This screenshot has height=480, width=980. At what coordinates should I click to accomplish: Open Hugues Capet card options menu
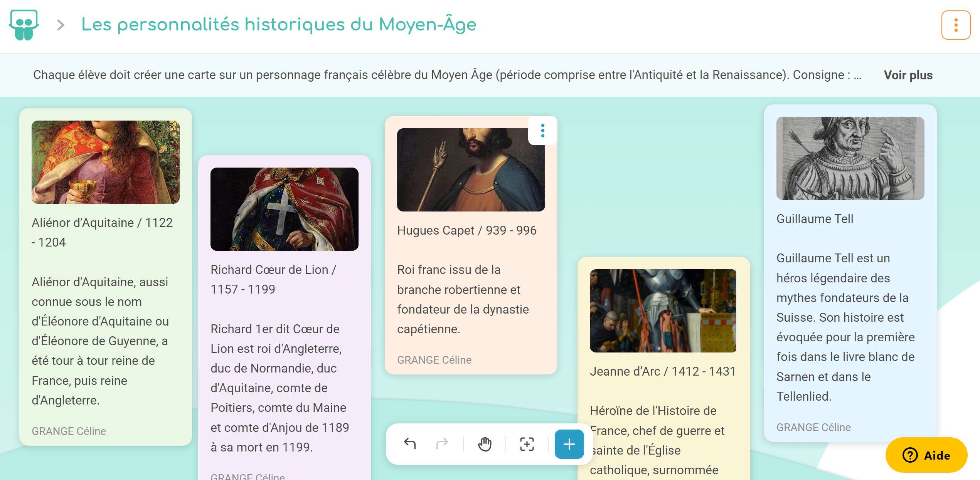coord(542,131)
